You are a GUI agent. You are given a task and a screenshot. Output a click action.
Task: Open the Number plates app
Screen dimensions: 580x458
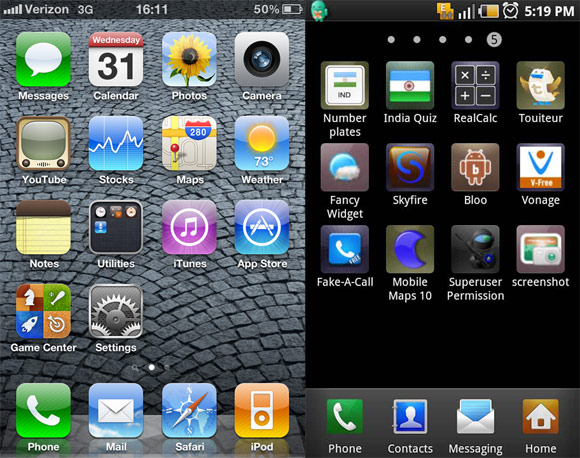click(x=345, y=85)
